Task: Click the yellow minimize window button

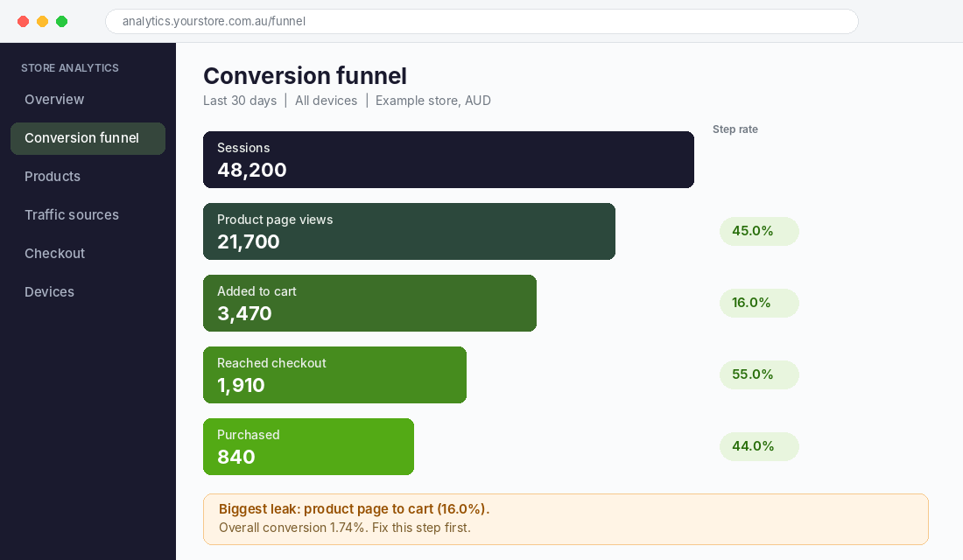Action: tap(42, 22)
